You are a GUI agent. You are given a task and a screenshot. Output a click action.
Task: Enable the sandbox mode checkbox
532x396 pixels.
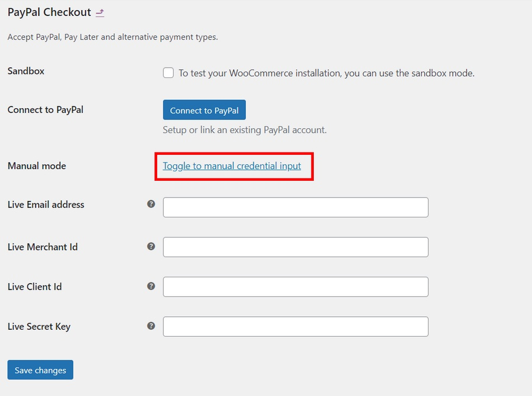click(x=167, y=73)
